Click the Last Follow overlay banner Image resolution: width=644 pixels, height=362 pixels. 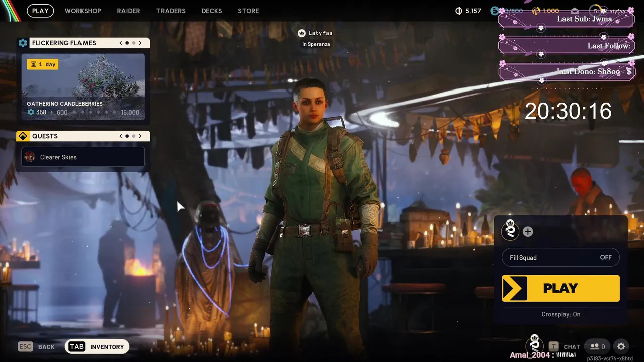(x=567, y=46)
